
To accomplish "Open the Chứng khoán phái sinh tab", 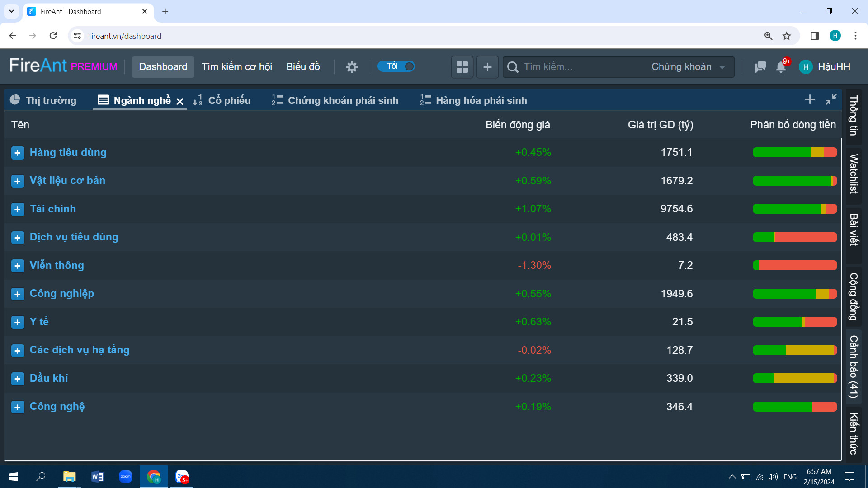I will click(335, 100).
